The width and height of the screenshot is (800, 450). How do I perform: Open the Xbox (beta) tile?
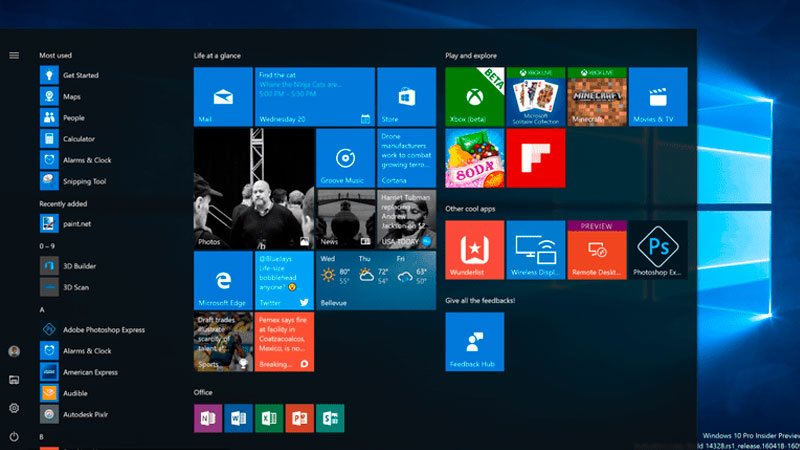click(474, 97)
